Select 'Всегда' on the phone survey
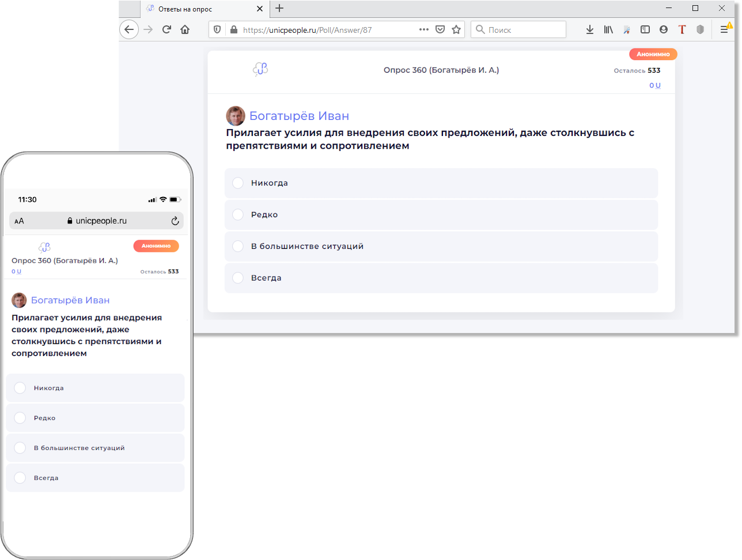The image size is (742, 560). tap(20, 478)
